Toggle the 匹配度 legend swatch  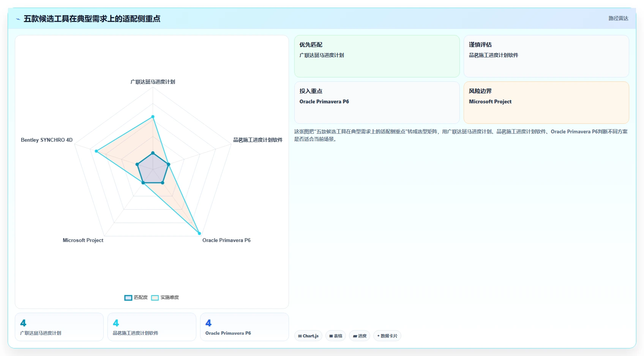[128, 297]
